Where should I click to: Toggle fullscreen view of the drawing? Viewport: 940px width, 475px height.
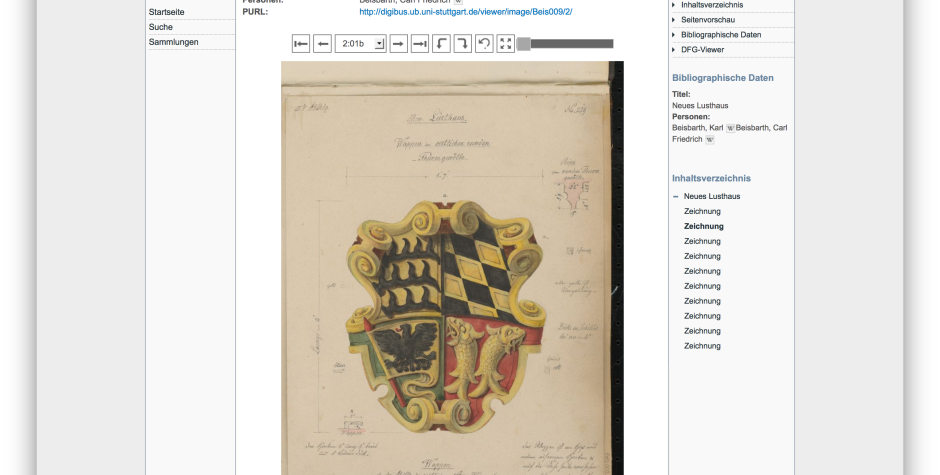click(506, 44)
